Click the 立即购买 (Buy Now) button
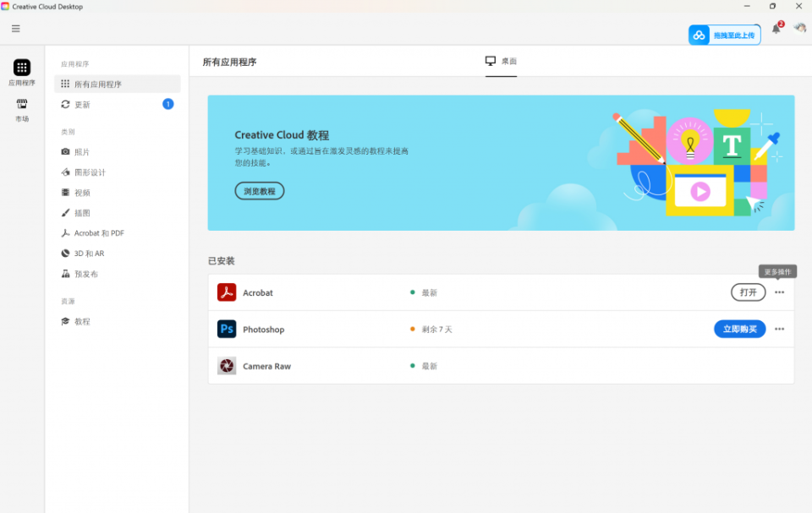The image size is (812, 513). coord(739,329)
